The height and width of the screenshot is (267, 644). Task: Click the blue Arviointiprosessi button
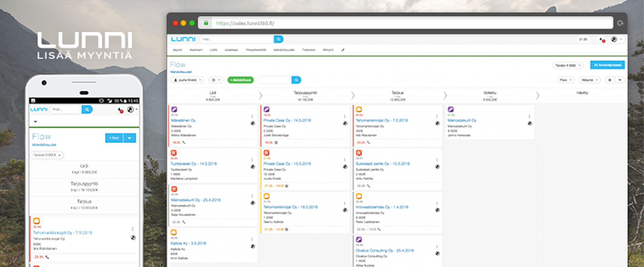[607, 65]
